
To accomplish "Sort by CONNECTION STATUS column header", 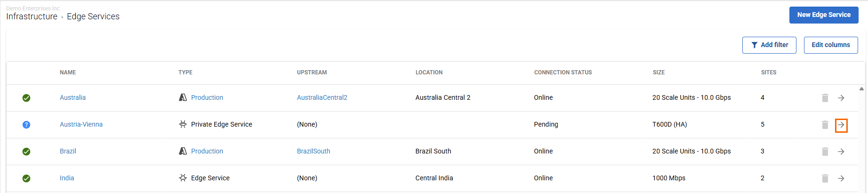I will [x=563, y=72].
